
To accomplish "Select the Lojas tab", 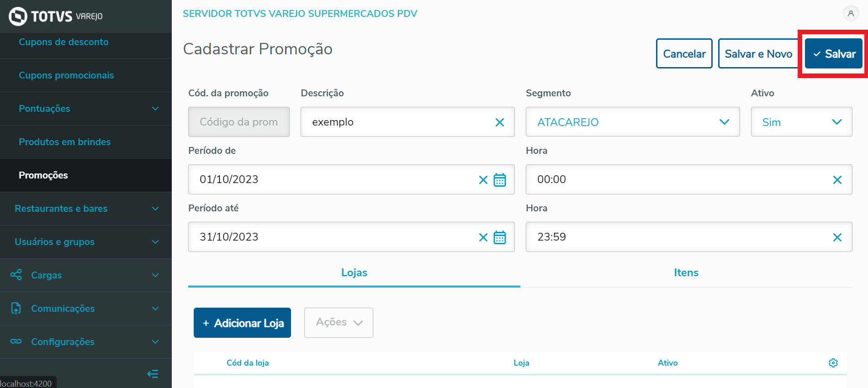I will point(354,273).
